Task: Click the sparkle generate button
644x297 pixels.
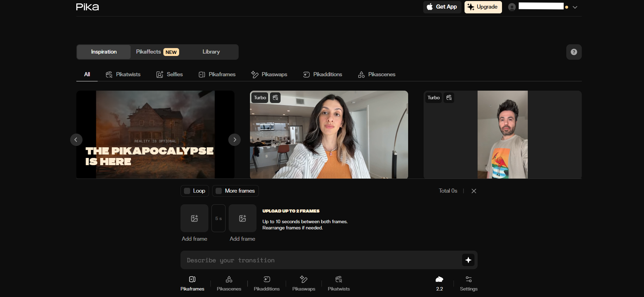Action: point(468,260)
